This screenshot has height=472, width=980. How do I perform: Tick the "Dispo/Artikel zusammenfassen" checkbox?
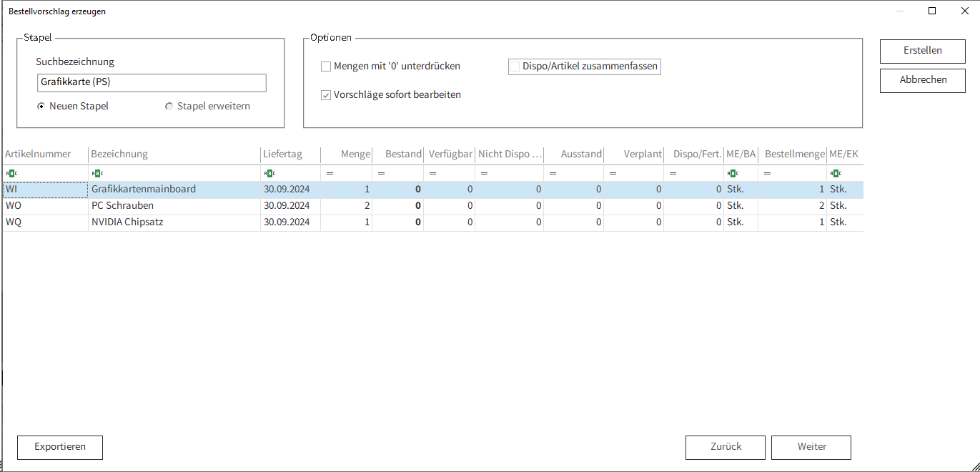[x=515, y=67]
